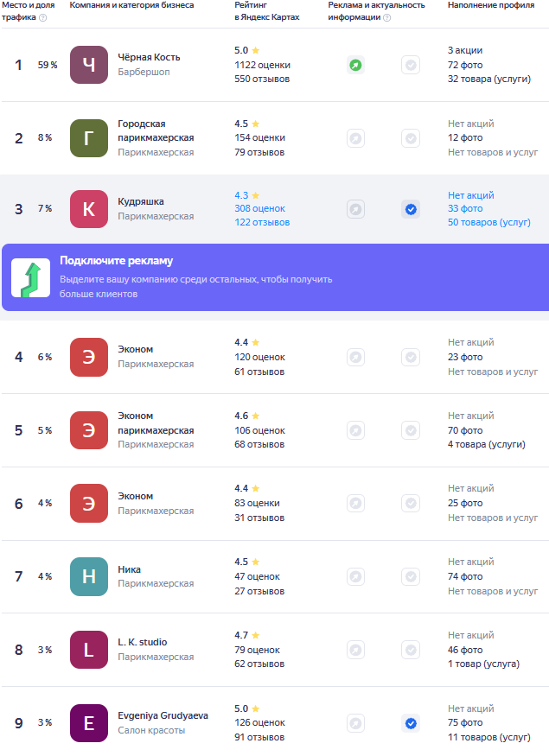This screenshot has height=756, width=549.
Task: Open the Подключите рекламу banner
Action: point(275,277)
